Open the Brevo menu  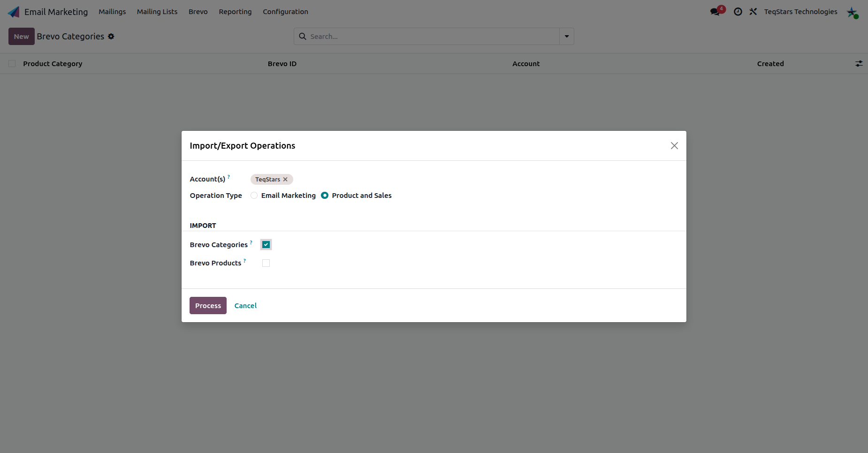point(198,12)
